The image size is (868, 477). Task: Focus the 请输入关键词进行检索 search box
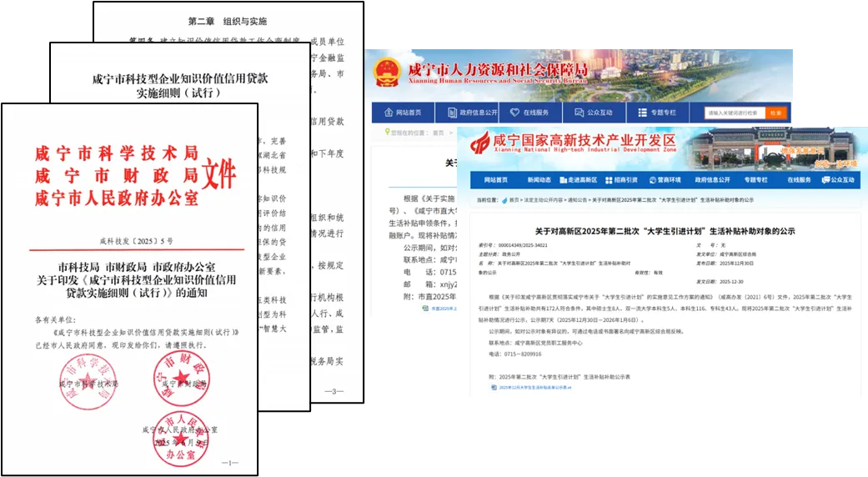735,113
